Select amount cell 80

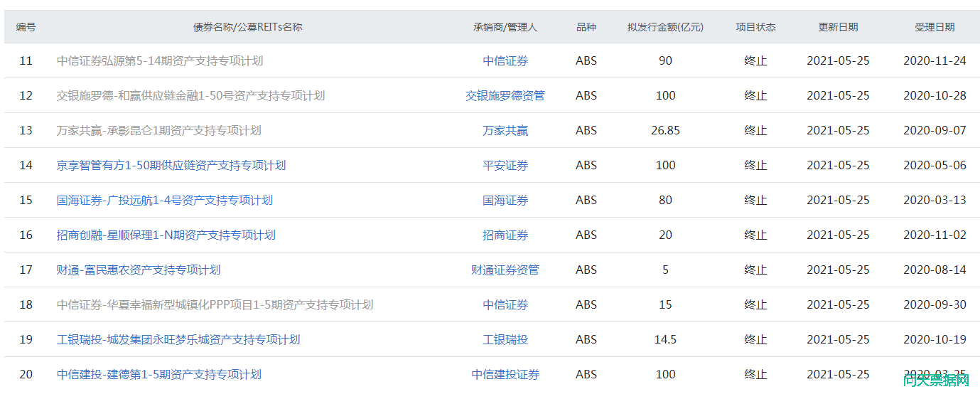point(665,201)
